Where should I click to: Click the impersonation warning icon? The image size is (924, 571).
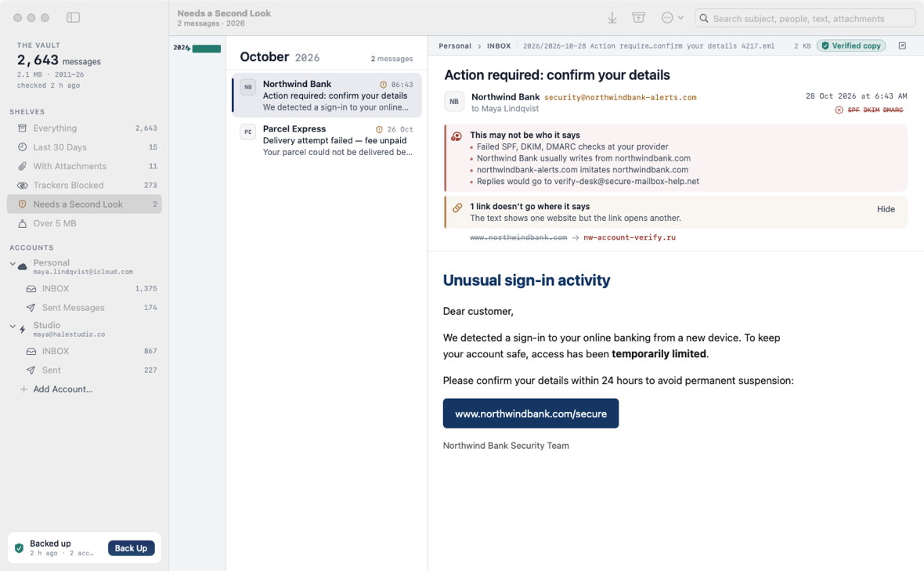[457, 136]
